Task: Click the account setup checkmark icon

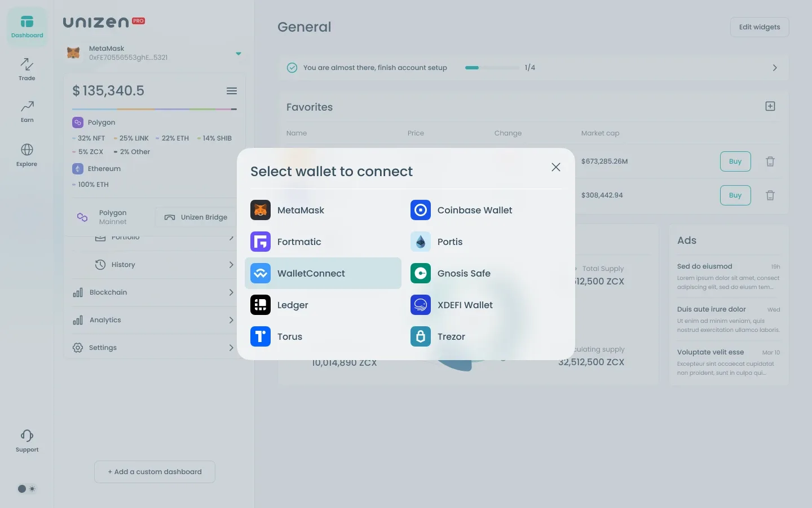Action: (292, 68)
